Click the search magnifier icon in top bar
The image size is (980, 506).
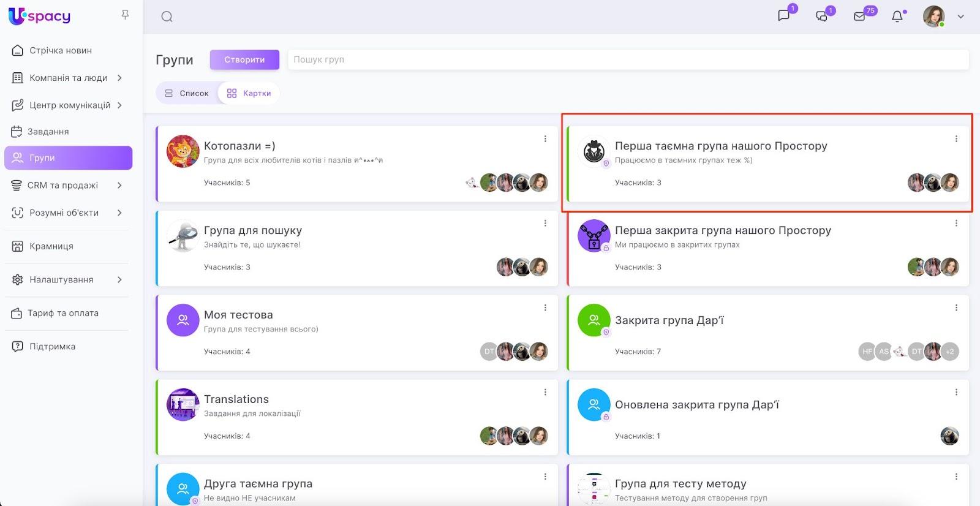tap(167, 17)
